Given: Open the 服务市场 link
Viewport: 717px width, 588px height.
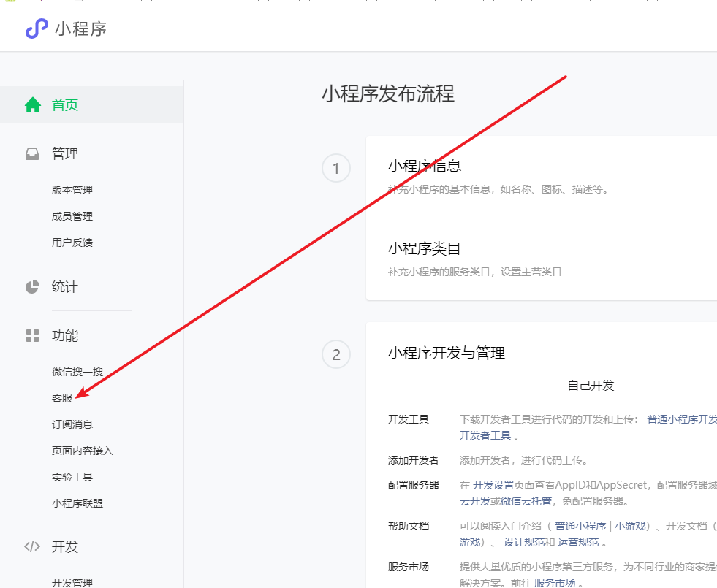Looking at the screenshot, I should (555, 582).
